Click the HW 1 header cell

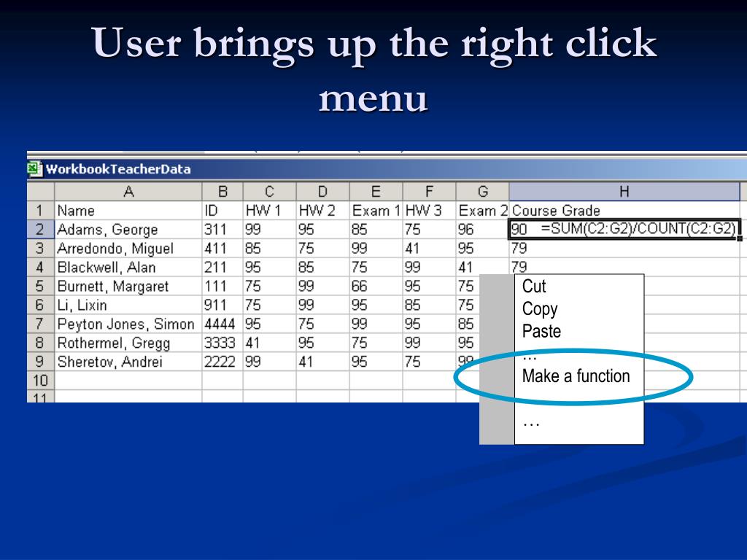pyautogui.click(x=269, y=211)
